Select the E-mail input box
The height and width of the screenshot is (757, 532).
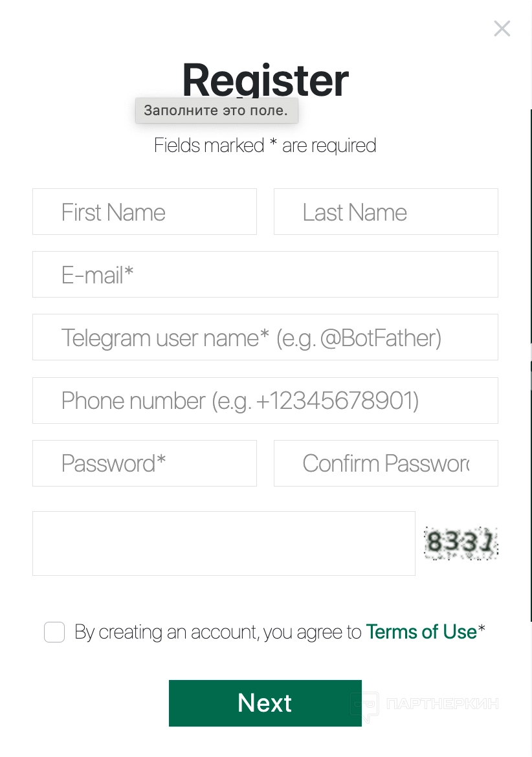pyautogui.click(x=265, y=275)
